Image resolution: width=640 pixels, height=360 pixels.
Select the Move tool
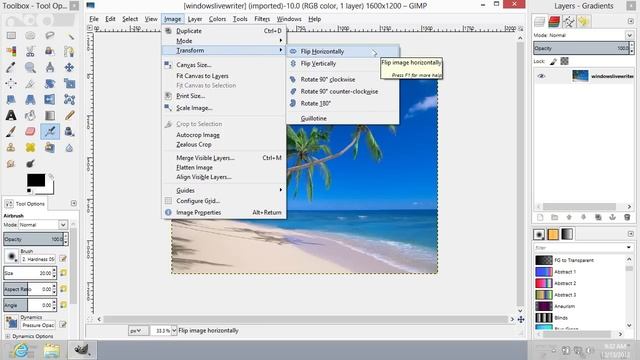pos(69,67)
